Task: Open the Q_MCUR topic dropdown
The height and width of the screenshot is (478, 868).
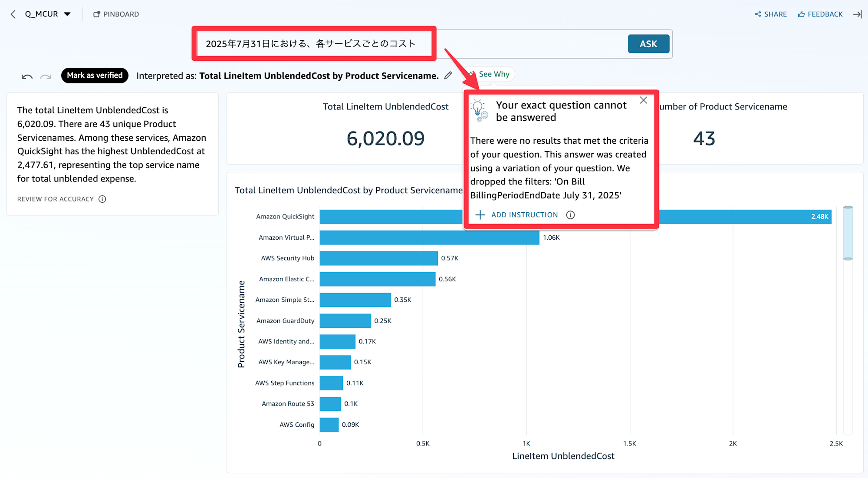Action: [x=48, y=14]
